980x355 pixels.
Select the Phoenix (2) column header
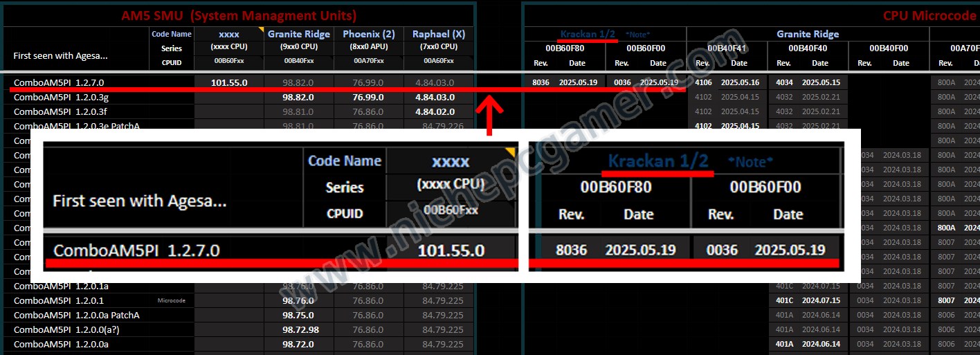(x=369, y=34)
